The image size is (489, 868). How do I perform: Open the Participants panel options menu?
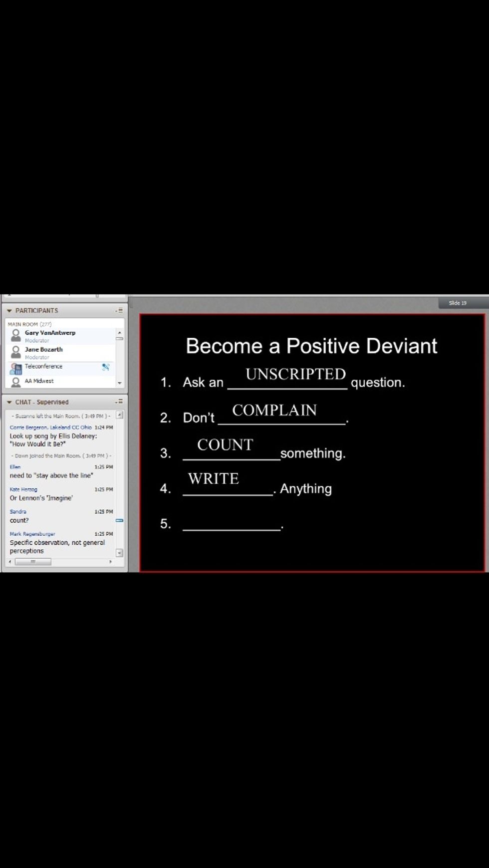tap(119, 310)
